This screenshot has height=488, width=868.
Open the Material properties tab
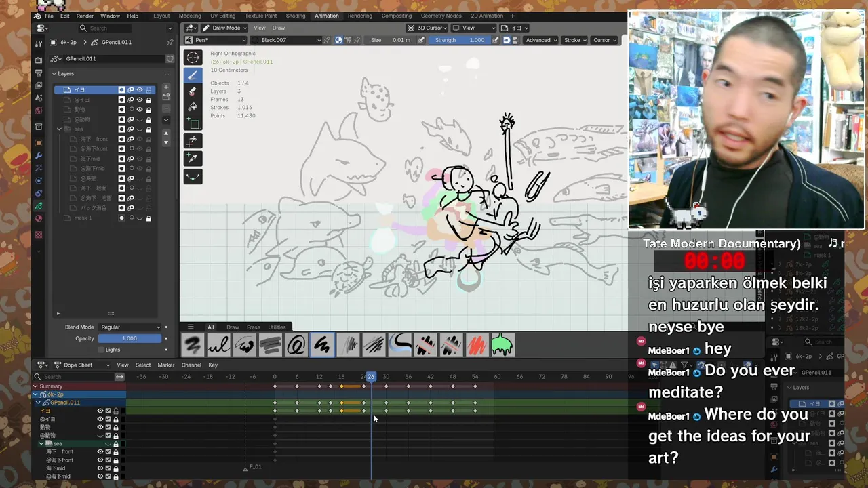[x=39, y=218]
